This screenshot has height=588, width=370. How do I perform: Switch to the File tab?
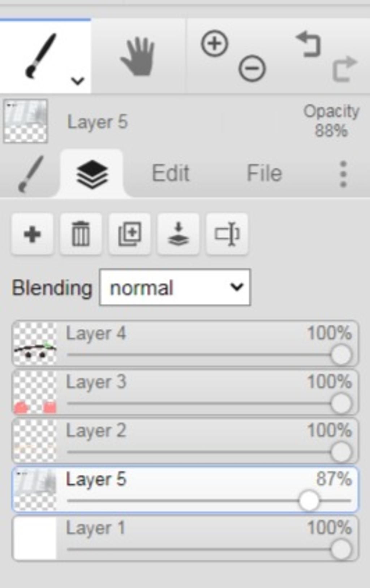[264, 173]
